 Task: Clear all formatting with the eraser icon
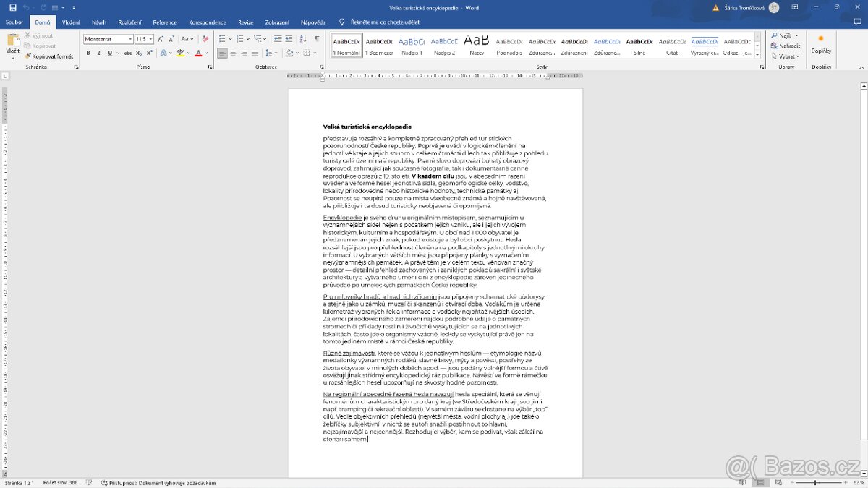pyautogui.click(x=205, y=39)
